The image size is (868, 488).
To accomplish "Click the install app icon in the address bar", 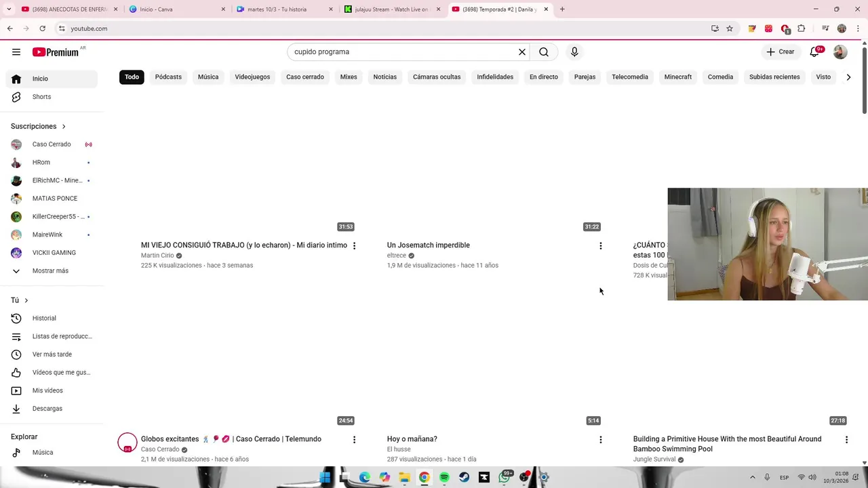I will pyautogui.click(x=715, y=28).
